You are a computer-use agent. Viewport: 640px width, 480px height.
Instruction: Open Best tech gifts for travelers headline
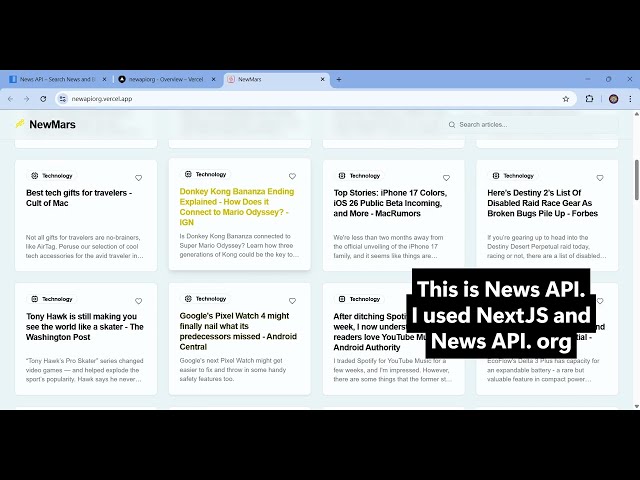pyautogui.click(x=79, y=198)
